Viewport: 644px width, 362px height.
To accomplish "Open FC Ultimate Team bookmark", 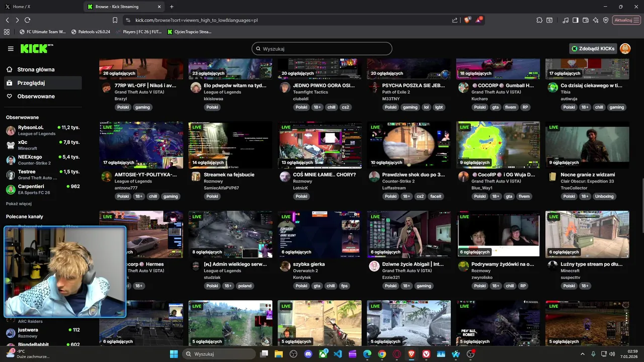I will tap(42, 32).
